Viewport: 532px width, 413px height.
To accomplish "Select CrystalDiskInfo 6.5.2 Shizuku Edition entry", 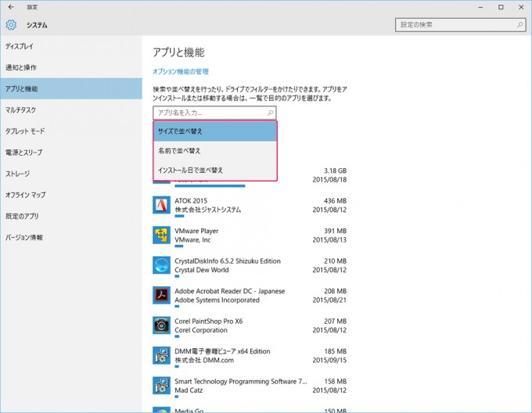I will (x=228, y=261).
